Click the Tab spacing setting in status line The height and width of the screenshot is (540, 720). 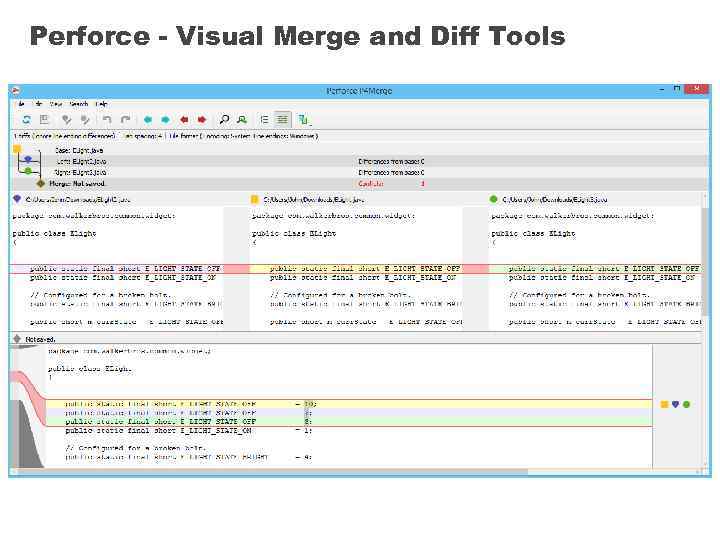(141, 136)
